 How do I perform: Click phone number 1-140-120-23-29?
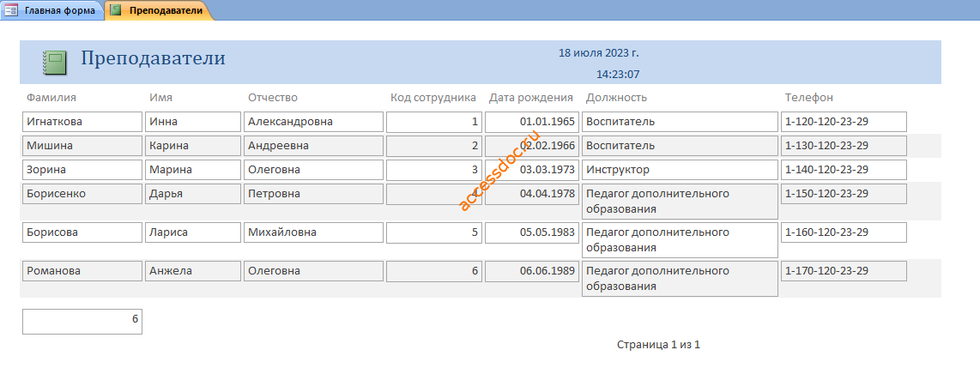(x=844, y=170)
